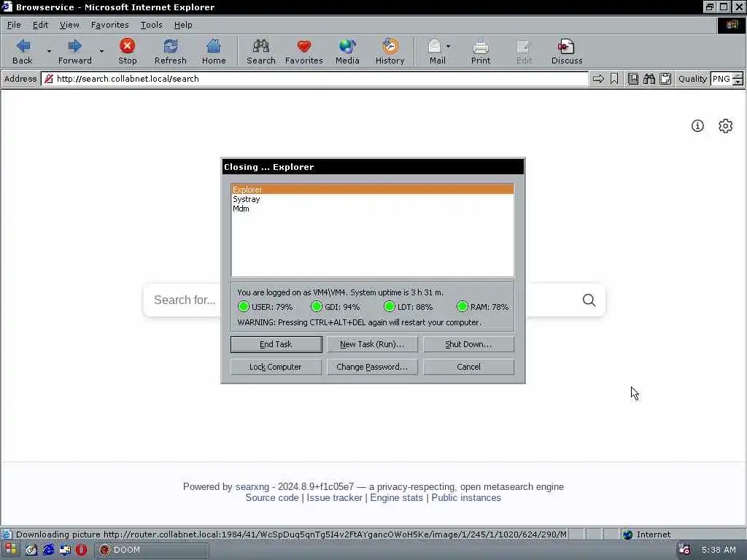
Task: Open the Tools menu
Action: tap(151, 25)
